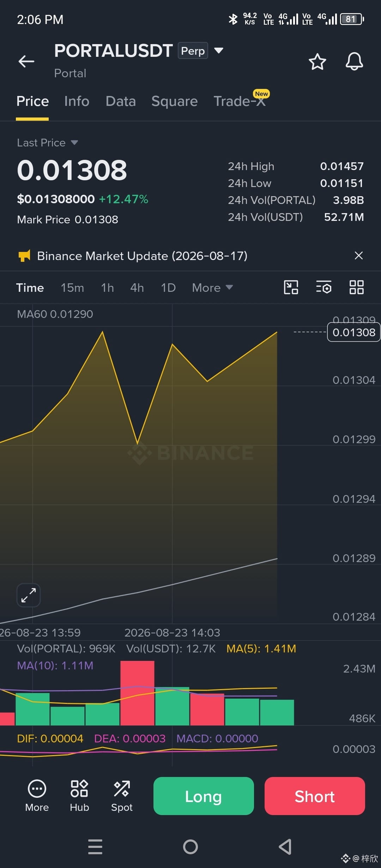The width and height of the screenshot is (381, 868).
Task: Dismiss the market update banner
Action: [358, 255]
